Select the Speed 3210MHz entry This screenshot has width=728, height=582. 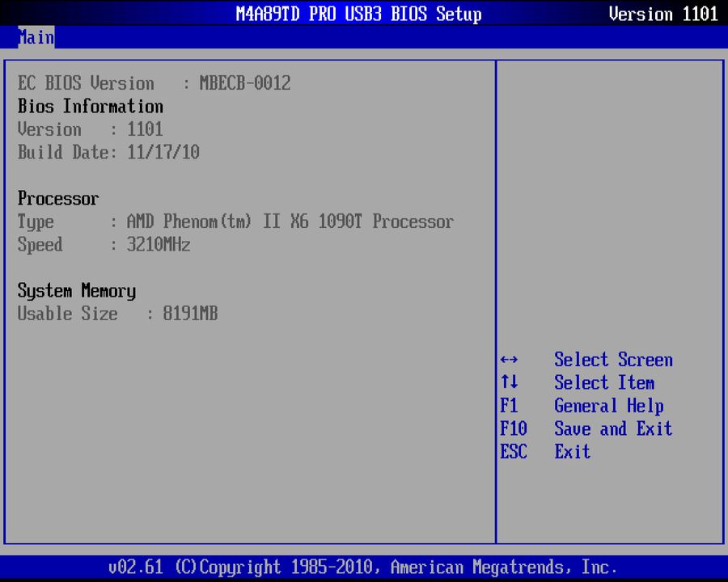(x=104, y=245)
